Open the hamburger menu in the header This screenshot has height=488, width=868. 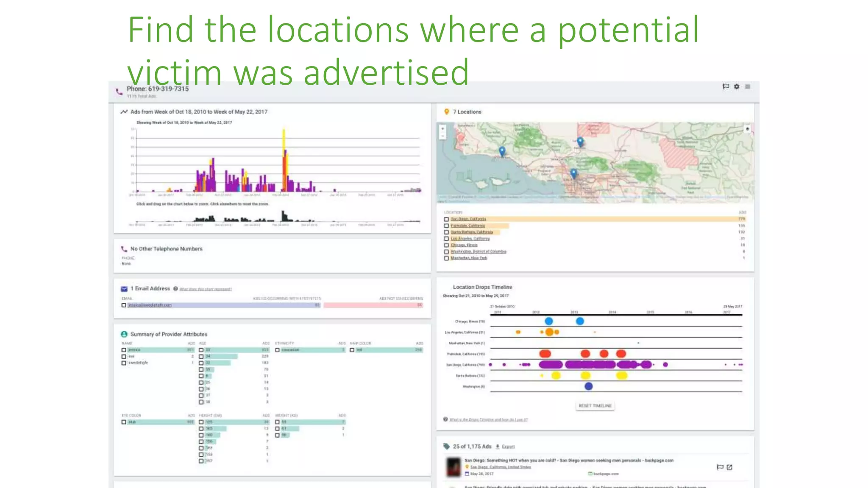pos(748,86)
